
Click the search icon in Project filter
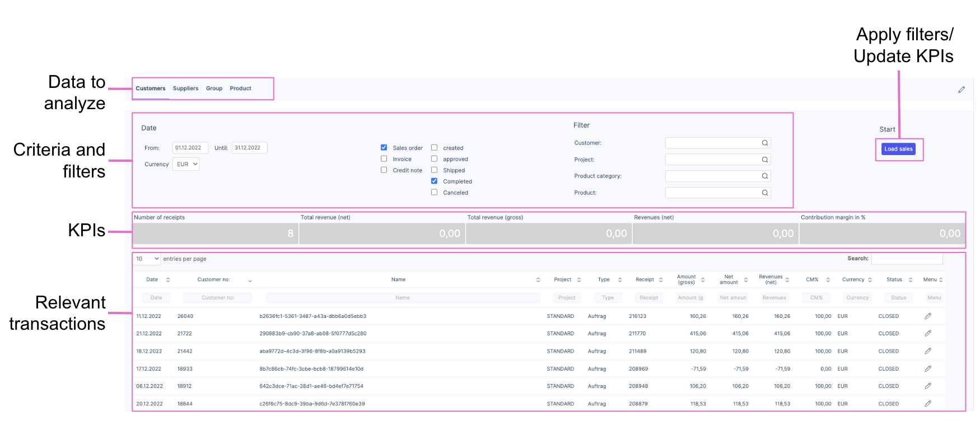click(764, 160)
